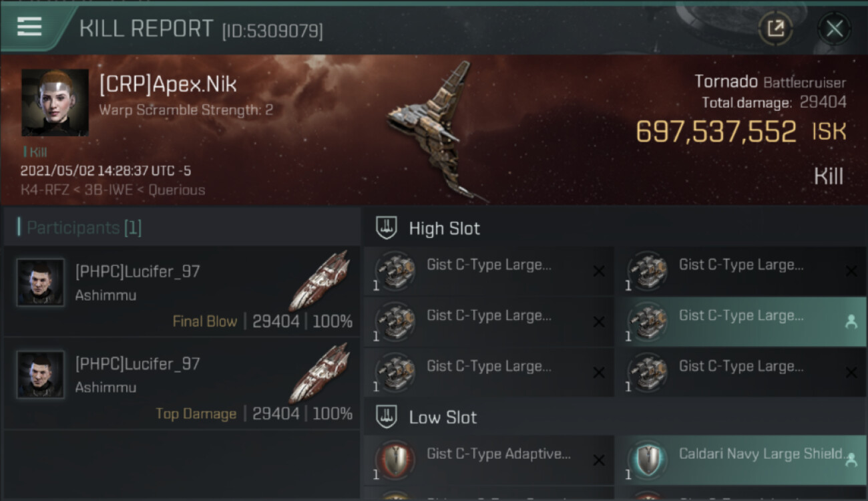Click the Ashimmu ship icon in Final Blow row
This screenshot has width=868, height=501.
(x=319, y=281)
